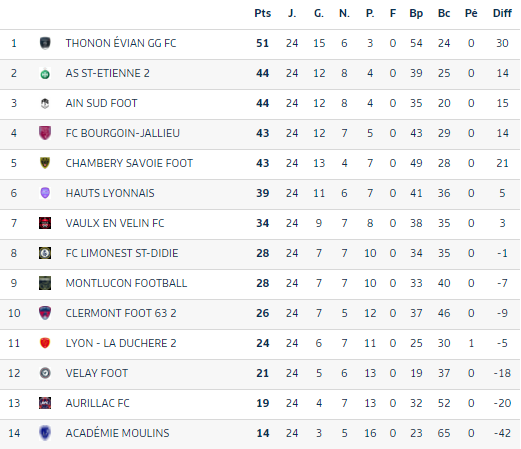The width and height of the screenshot is (521, 449).
Task: Open the FC LIMONEST ST-DIDIE team link
Action: click(122, 253)
